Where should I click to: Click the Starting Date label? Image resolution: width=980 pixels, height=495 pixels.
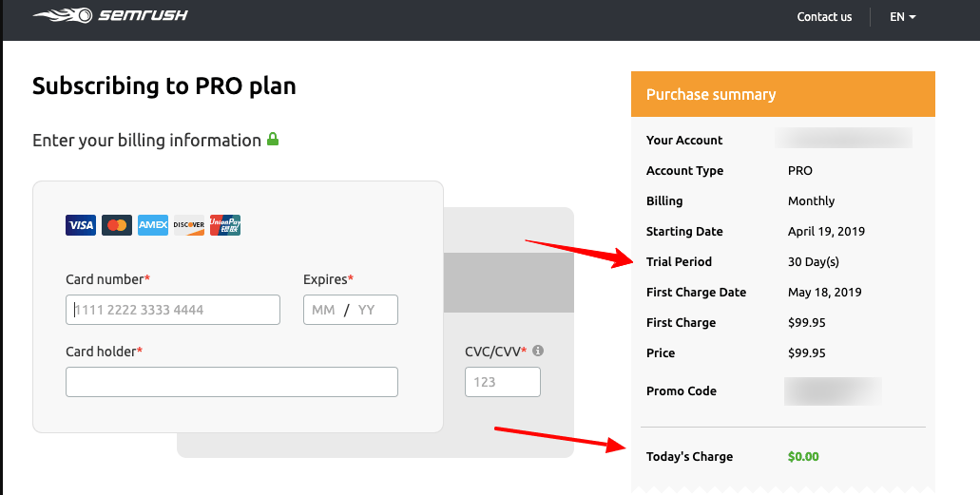pos(684,231)
